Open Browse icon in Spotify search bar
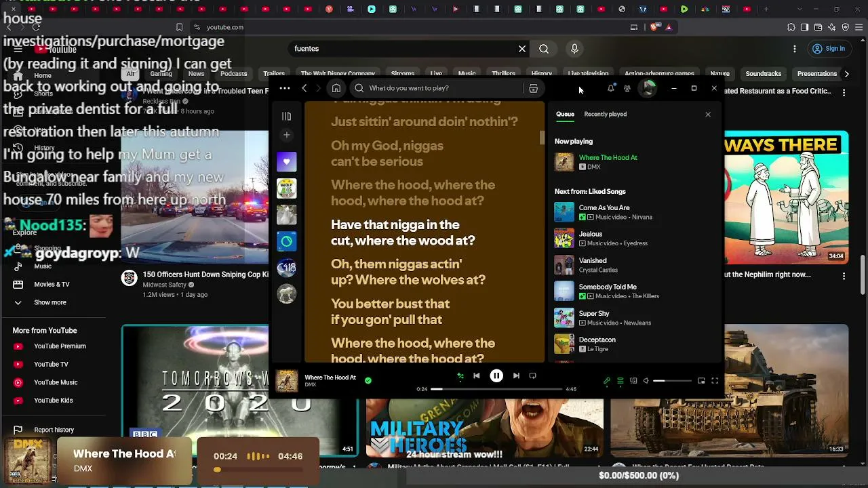The image size is (868, 488). click(534, 88)
